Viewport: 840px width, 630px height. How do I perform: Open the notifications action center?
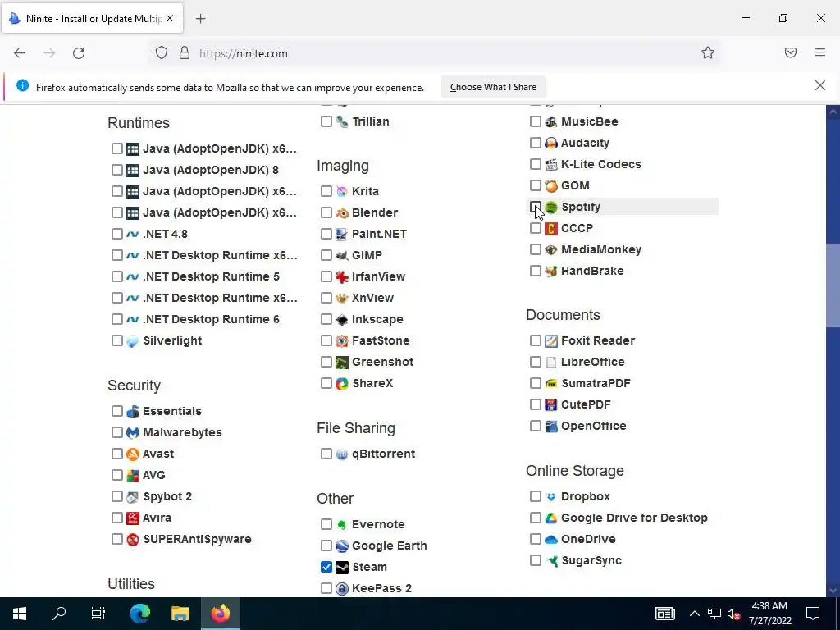pyautogui.click(x=813, y=614)
